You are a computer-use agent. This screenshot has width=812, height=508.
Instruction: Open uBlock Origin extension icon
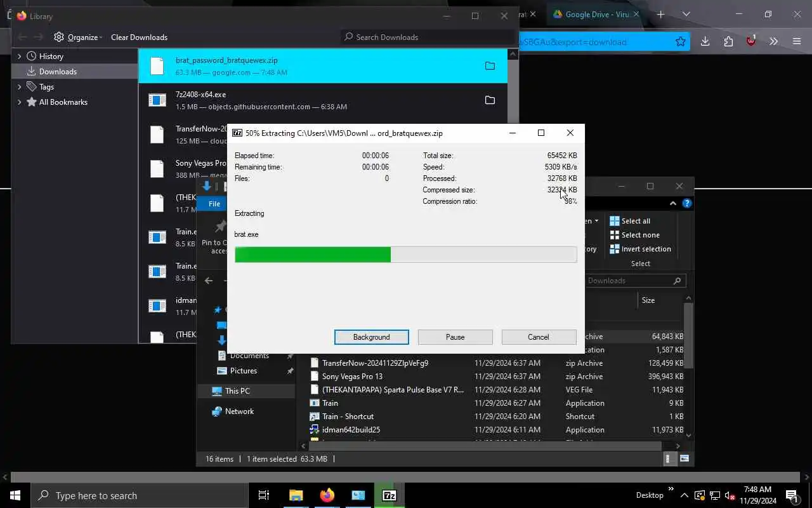751,42
